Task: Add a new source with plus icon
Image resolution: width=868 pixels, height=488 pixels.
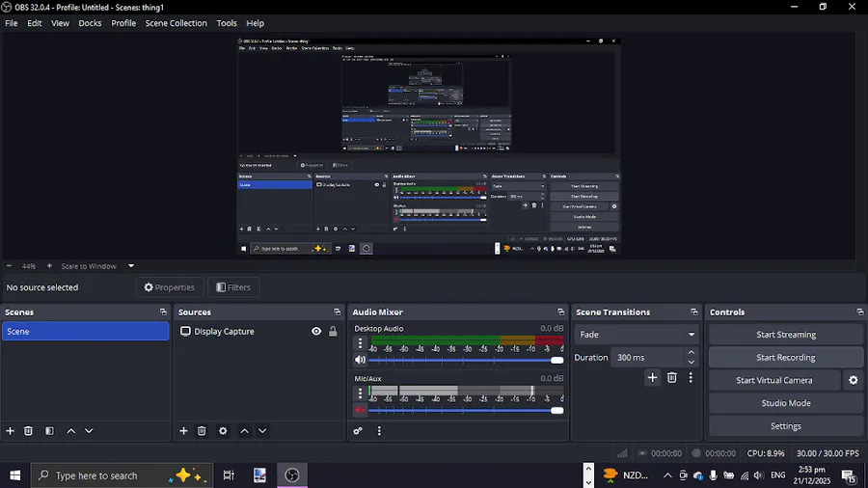Action: point(183,430)
